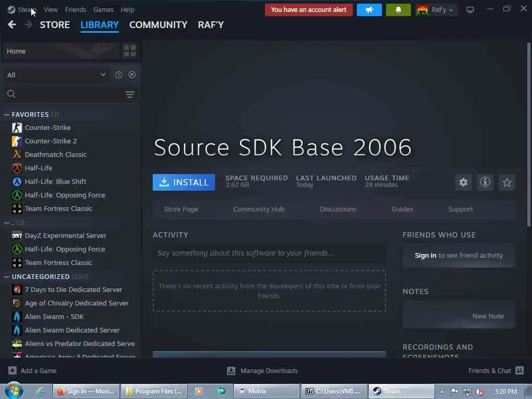Screen dimensions: 532x399
Task: Click the library search input field
Action: click(x=70, y=94)
